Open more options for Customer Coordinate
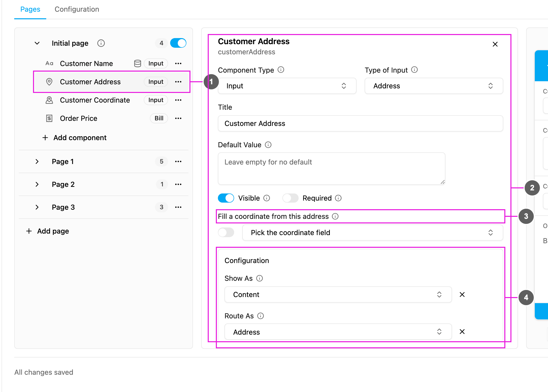Image resolution: width=548 pixels, height=392 pixels. pyautogui.click(x=178, y=100)
